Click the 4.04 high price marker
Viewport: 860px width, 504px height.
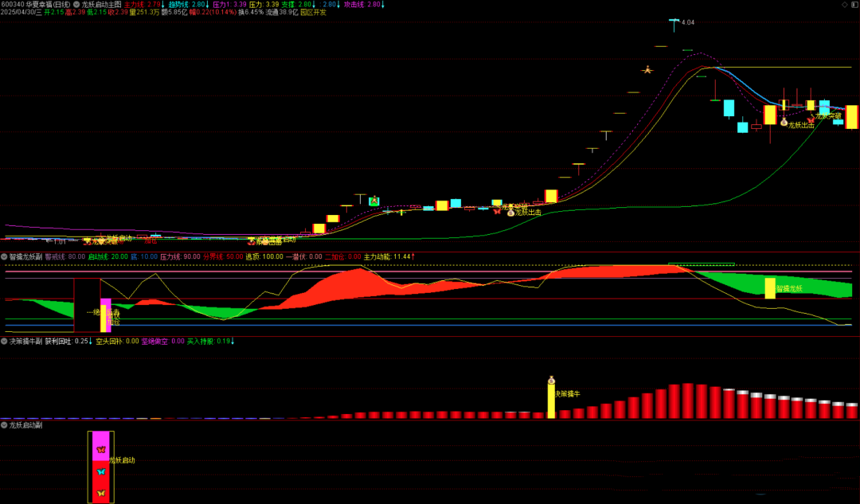[x=688, y=22]
